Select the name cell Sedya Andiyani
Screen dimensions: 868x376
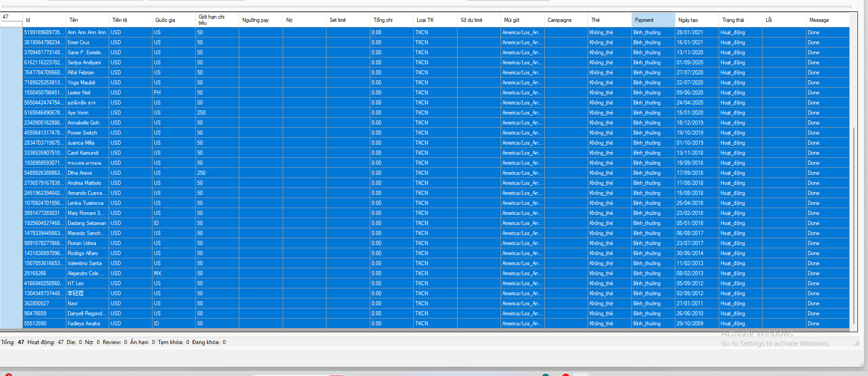click(87, 63)
